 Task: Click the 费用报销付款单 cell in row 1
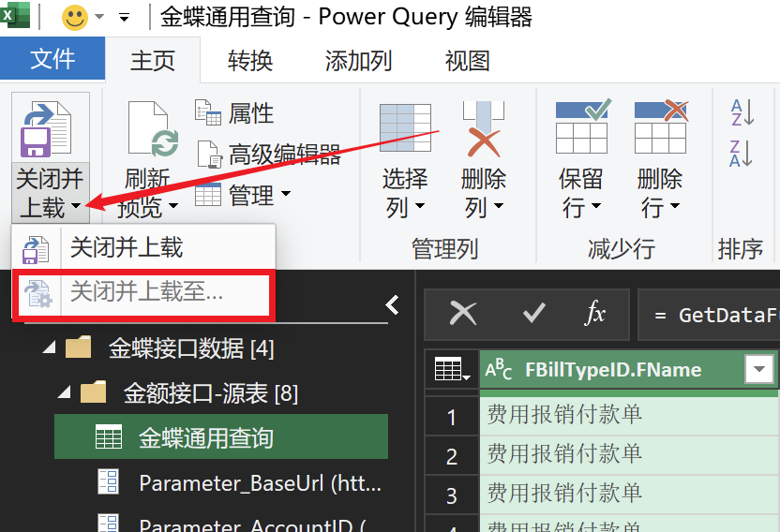point(629,414)
